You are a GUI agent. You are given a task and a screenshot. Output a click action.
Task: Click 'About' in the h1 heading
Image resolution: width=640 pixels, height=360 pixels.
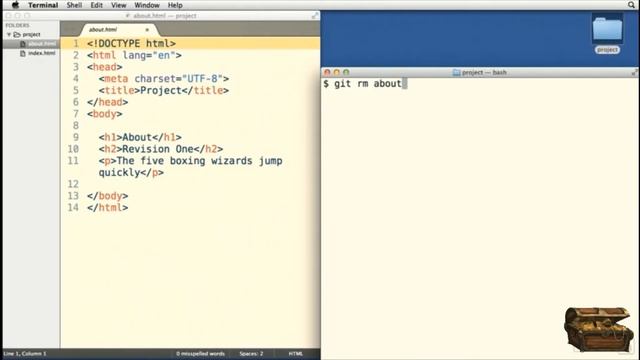click(x=137, y=137)
